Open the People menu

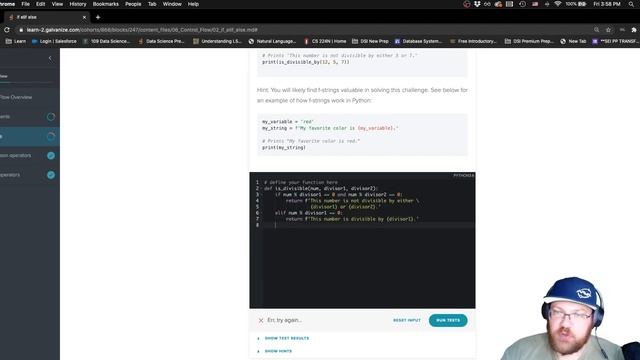(133, 4)
